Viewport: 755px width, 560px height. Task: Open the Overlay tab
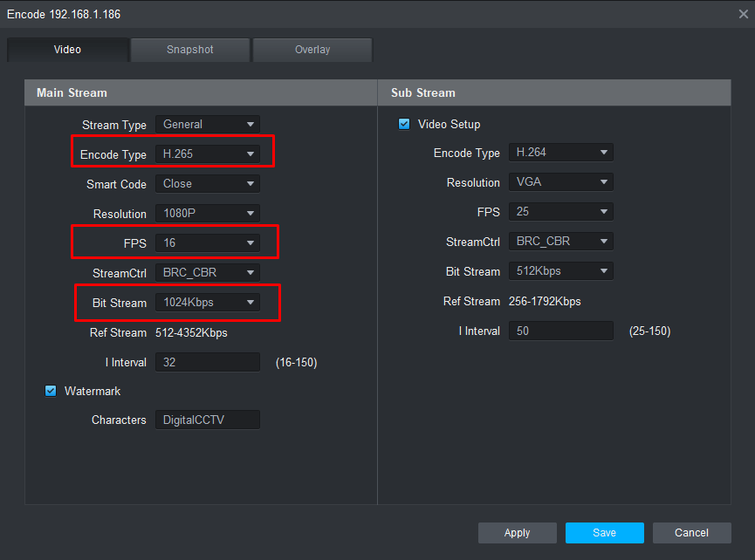click(312, 50)
